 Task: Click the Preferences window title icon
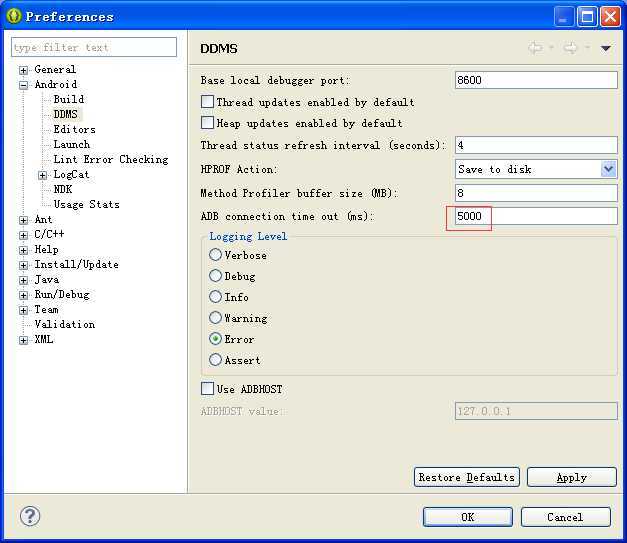tap(14, 16)
